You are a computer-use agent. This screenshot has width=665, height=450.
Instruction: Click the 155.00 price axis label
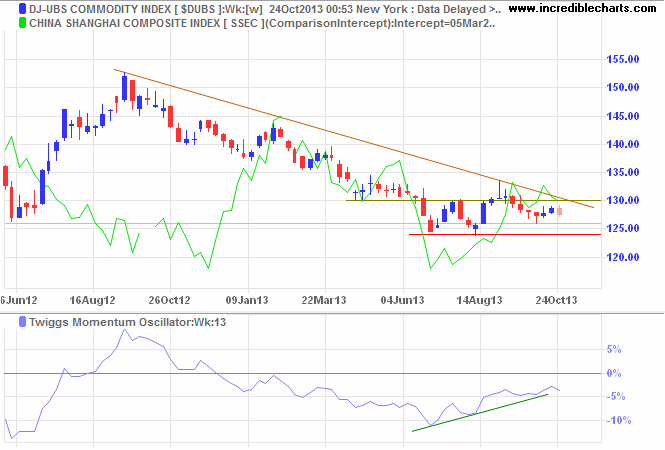click(x=623, y=59)
